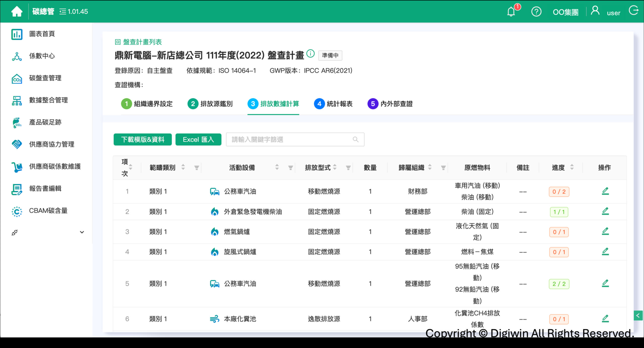Click progress 0 / 2 badge in row 1
This screenshot has width=644, height=348.
[559, 192]
